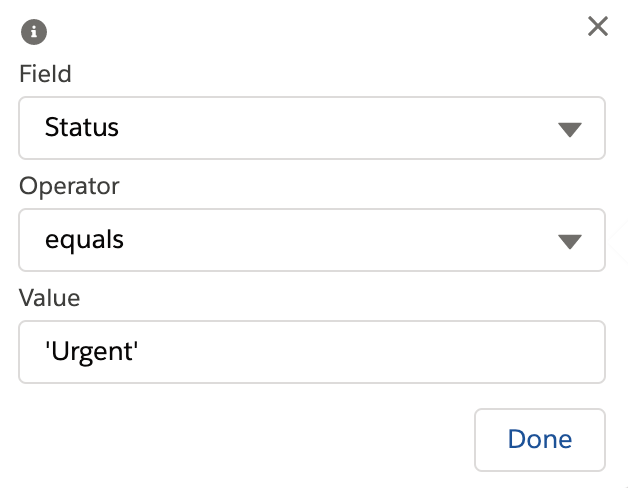
Task: Click the Value label
Action: point(49,298)
